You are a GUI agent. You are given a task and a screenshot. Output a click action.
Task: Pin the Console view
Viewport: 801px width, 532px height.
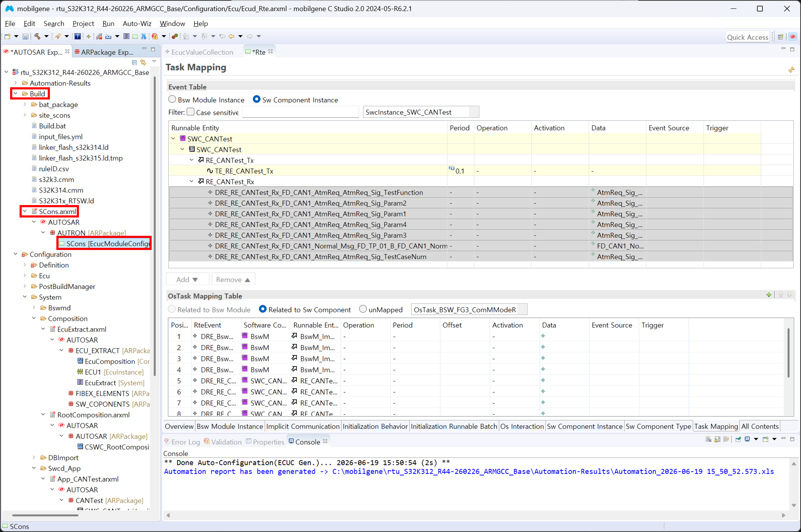pos(738,439)
